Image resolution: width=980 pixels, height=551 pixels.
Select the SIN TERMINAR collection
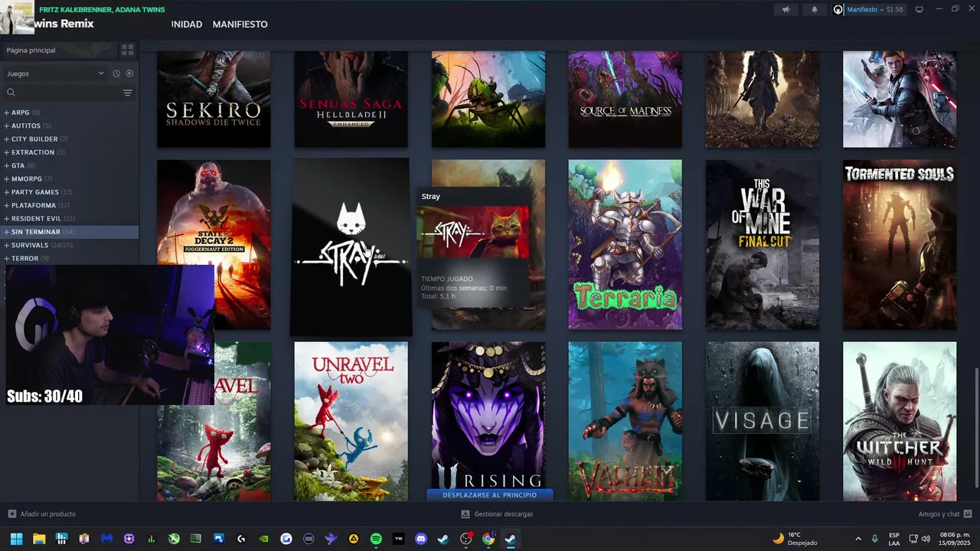69,232
